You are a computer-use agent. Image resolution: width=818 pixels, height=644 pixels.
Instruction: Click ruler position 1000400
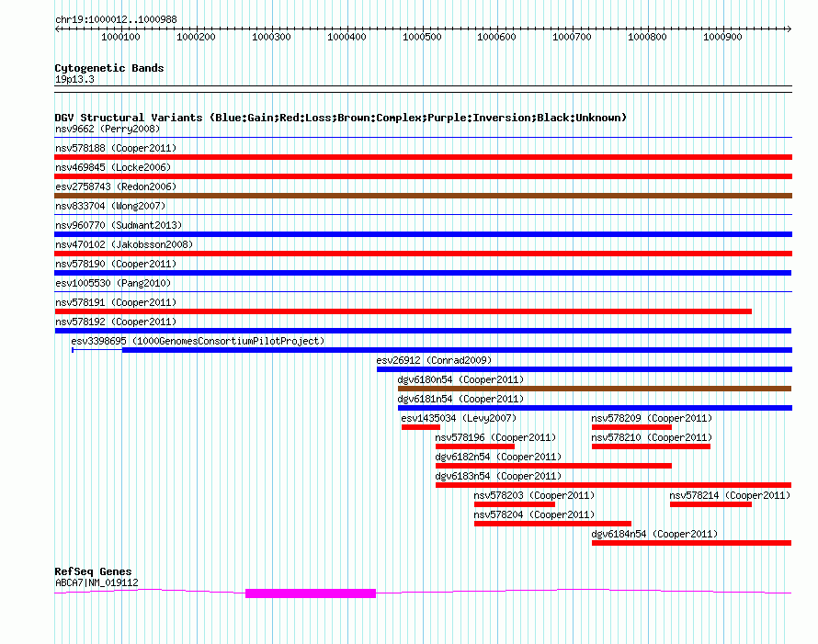click(347, 37)
